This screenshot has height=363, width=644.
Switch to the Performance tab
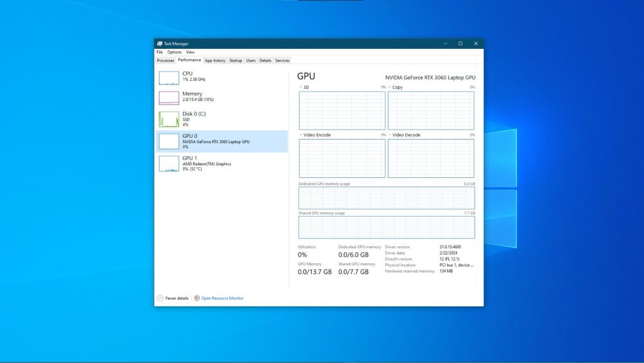pyautogui.click(x=189, y=60)
